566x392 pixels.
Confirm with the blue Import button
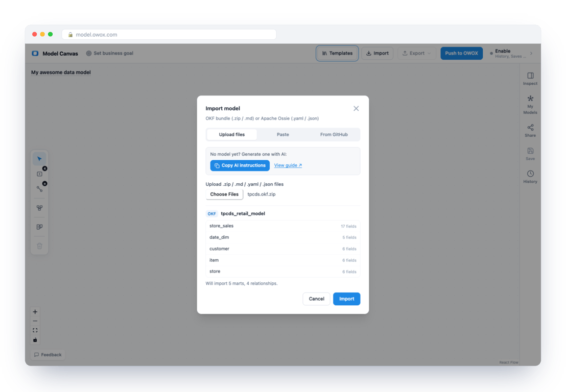[346, 299]
